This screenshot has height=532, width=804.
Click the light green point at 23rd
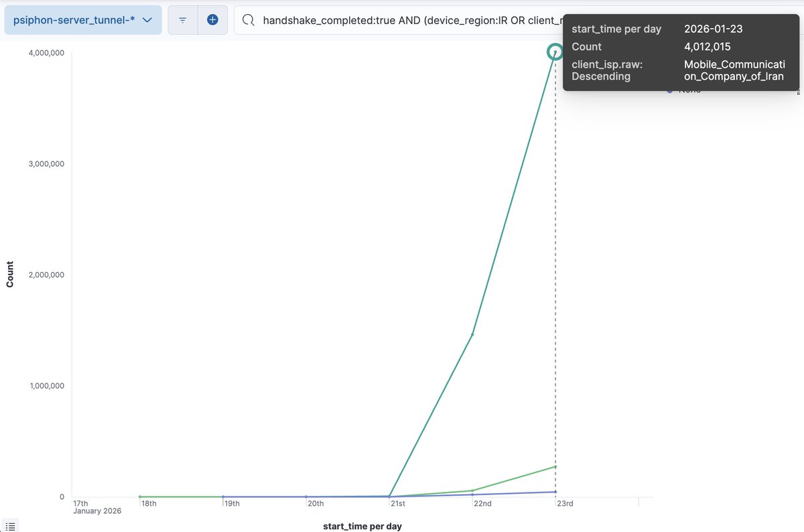tap(555, 466)
